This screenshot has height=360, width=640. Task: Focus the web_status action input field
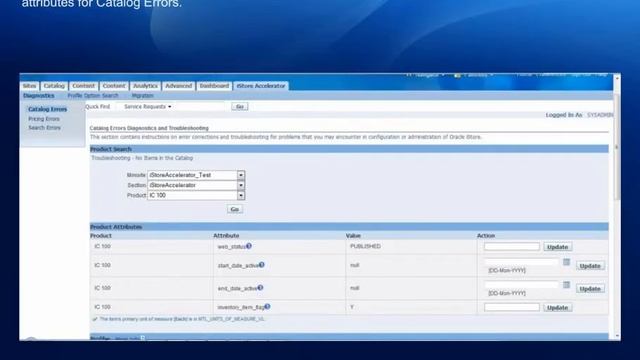click(512, 247)
